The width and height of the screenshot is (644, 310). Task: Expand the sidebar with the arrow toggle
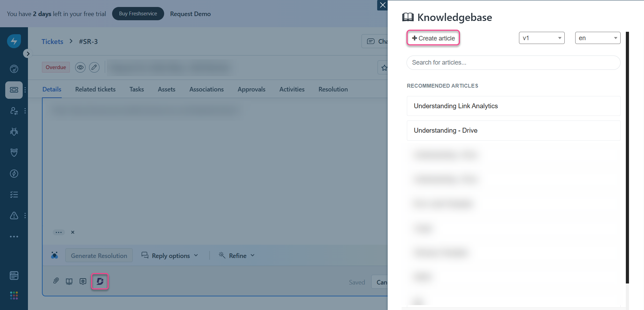(x=28, y=54)
